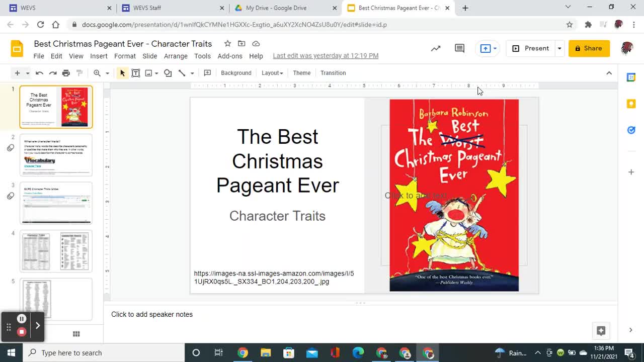Open the File menu

[39, 56]
